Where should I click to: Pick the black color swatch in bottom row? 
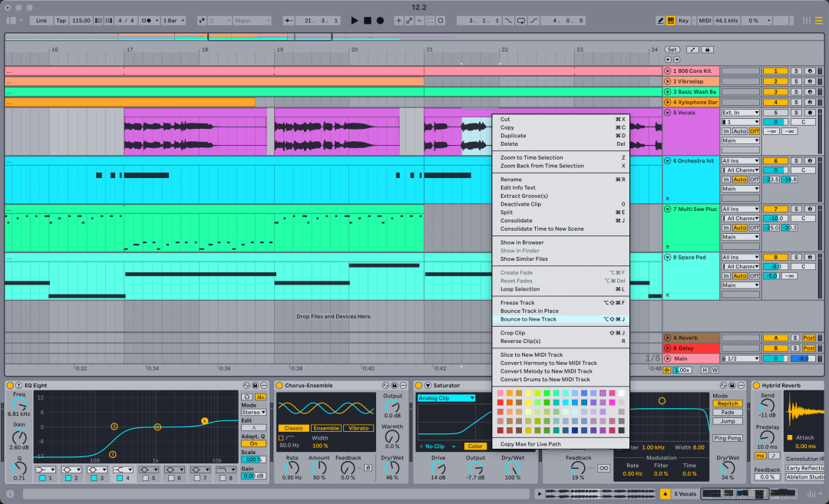(621, 430)
